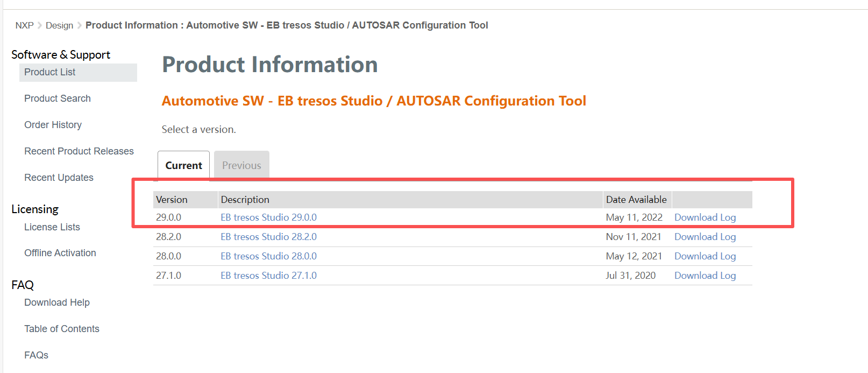Switch to the Current tab
The image size is (868, 373).
coord(183,165)
